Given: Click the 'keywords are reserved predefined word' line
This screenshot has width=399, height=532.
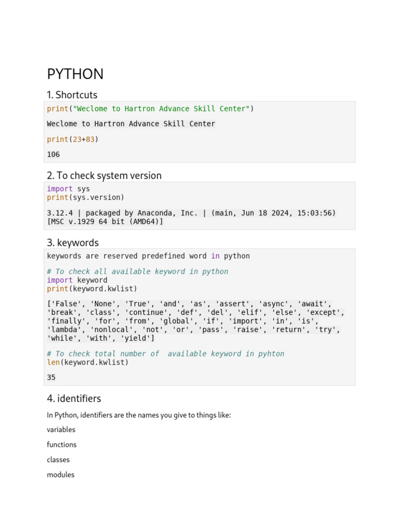Looking at the screenshot, I should click(148, 256).
